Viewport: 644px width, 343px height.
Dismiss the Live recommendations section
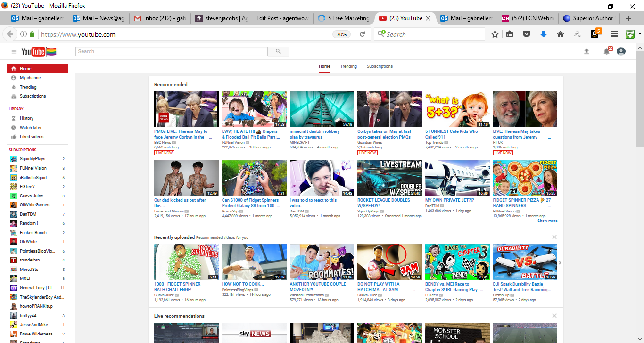coord(554,316)
